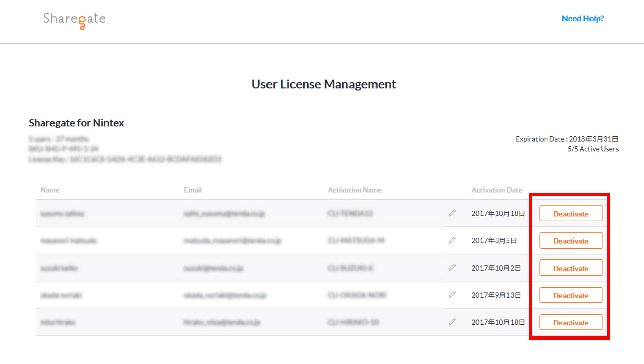Click pencil icon beside 2017年10月2日
This screenshot has height=364, width=644.
[x=452, y=268]
